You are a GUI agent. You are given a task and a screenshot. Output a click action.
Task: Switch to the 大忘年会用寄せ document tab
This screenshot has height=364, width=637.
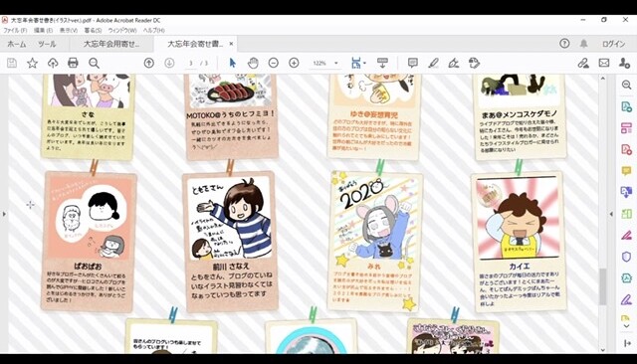click(x=111, y=44)
